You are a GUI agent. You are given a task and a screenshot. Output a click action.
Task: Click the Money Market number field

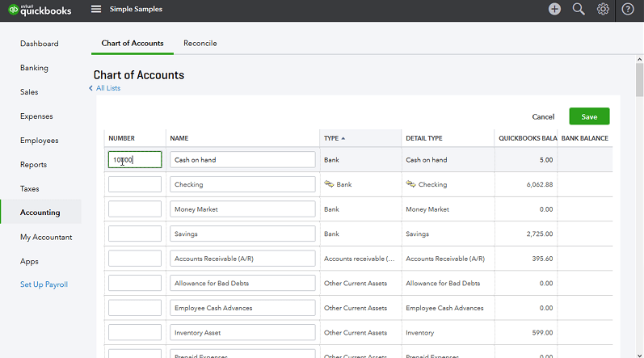point(135,209)
